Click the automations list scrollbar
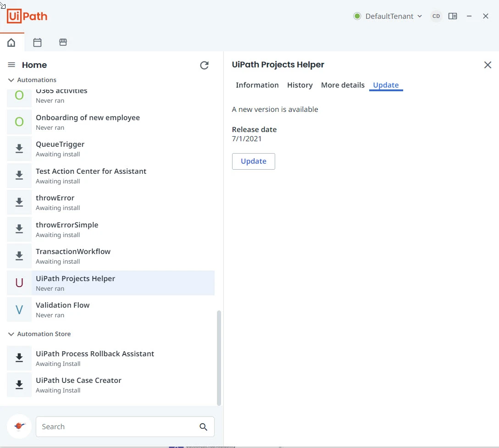Viewport: 499px width, 448px height. (x=219, y=358)
